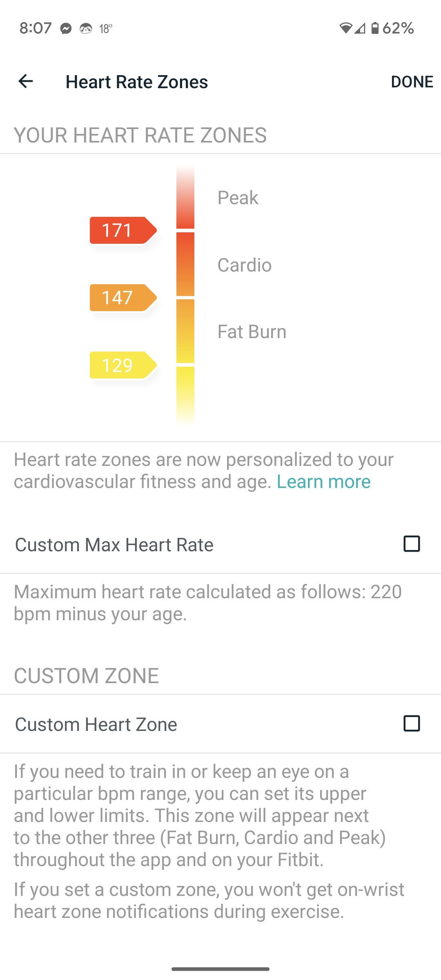Screen dimensions: 441x980
Task: Tap the Heart Rate Zones page title
Action: pos(137,82)
